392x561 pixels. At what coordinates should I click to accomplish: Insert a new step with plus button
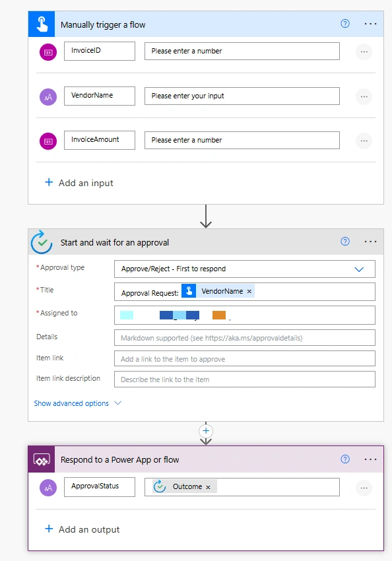(x=206, y=431)
